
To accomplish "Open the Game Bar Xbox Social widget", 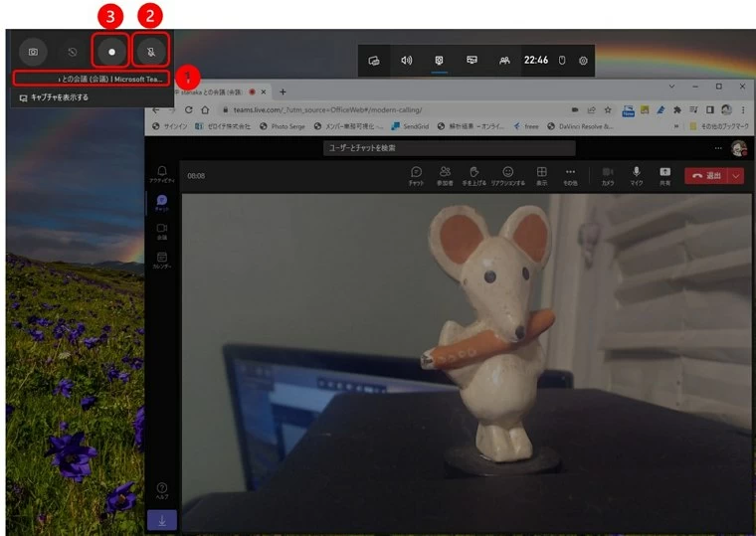I will click(x=504, y=61).
